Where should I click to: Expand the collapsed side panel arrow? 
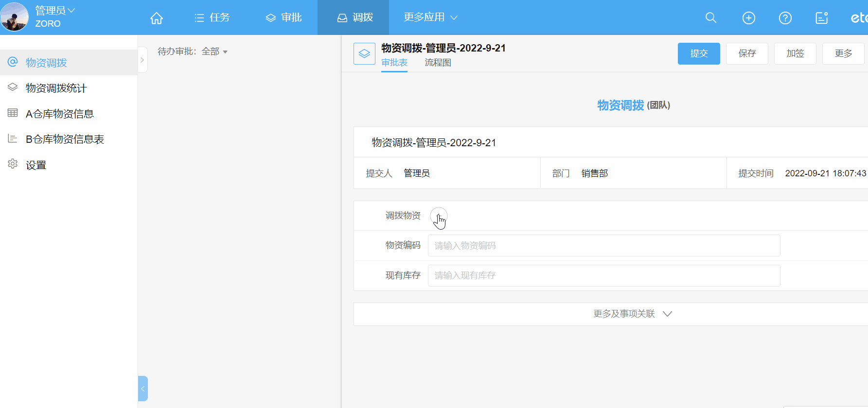[x=142, y=60]
